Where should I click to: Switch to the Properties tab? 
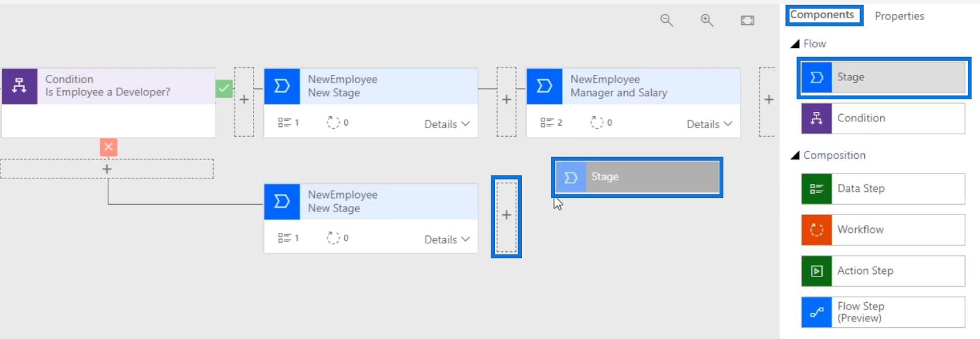(x=899, y=16)
